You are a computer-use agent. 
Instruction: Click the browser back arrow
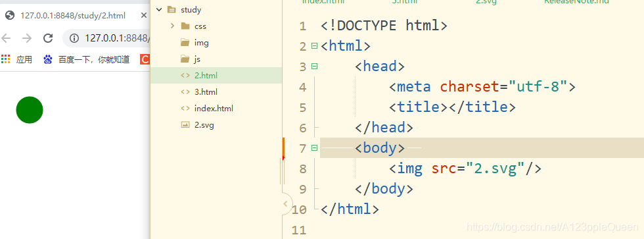click(6, 38)
